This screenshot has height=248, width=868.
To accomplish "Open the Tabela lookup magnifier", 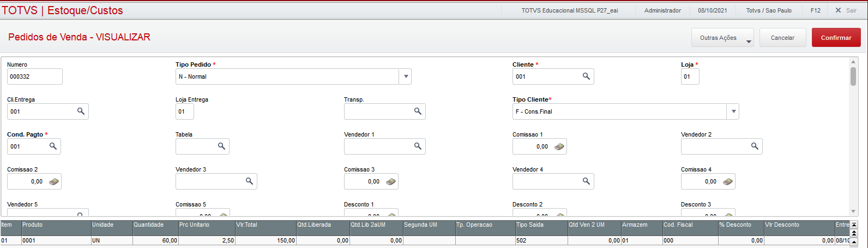I will pyautogui.click(x=221, y=146).
